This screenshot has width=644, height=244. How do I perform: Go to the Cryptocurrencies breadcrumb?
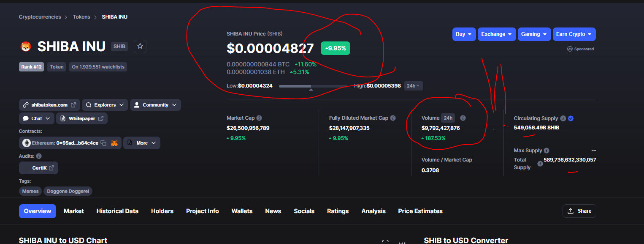(x=40, y=17)
